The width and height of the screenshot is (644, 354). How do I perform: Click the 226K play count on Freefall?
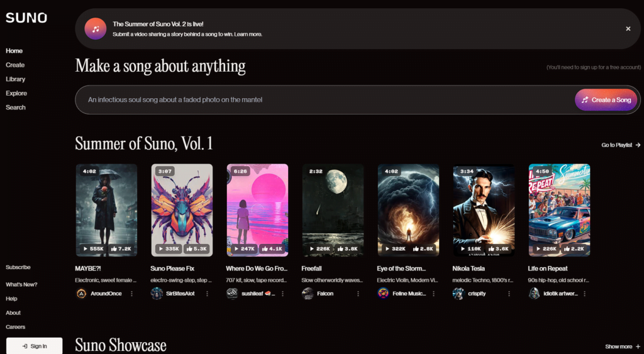[320, 249]
